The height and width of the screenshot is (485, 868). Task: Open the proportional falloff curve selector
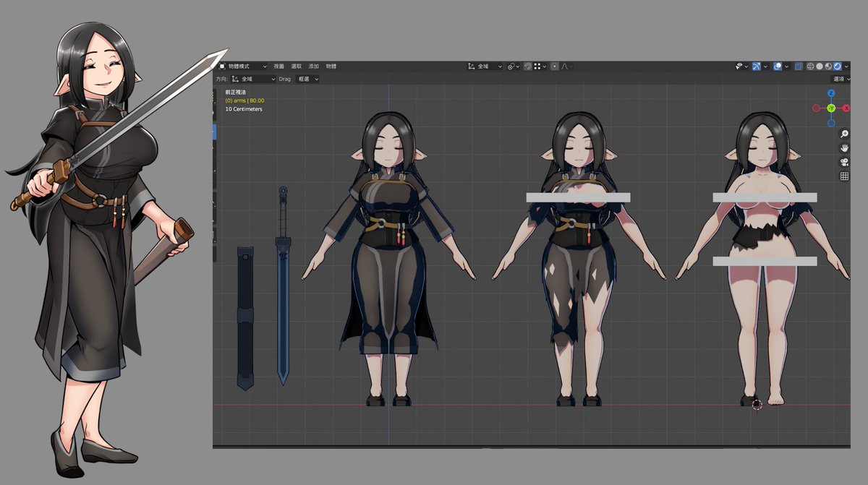coord(566,66)
